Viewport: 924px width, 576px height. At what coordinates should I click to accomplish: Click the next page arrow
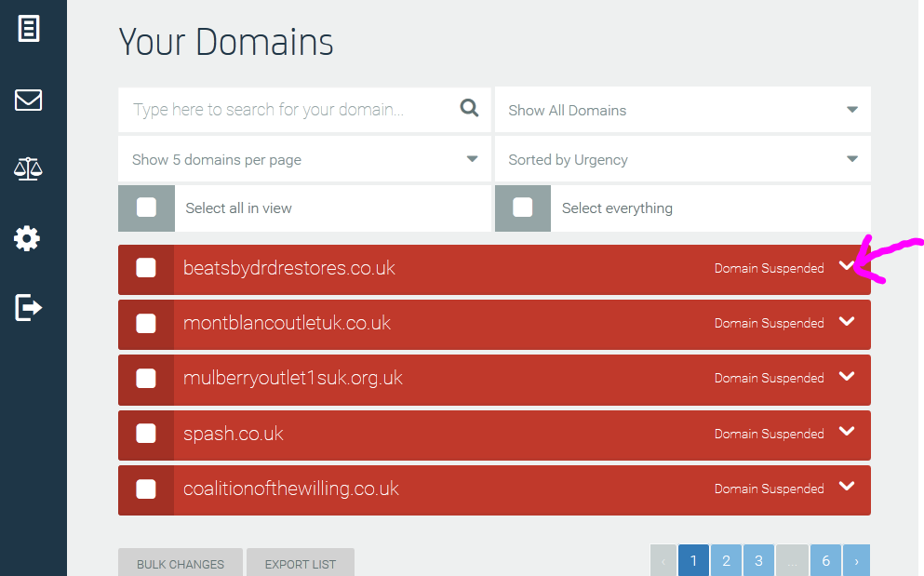856,561
